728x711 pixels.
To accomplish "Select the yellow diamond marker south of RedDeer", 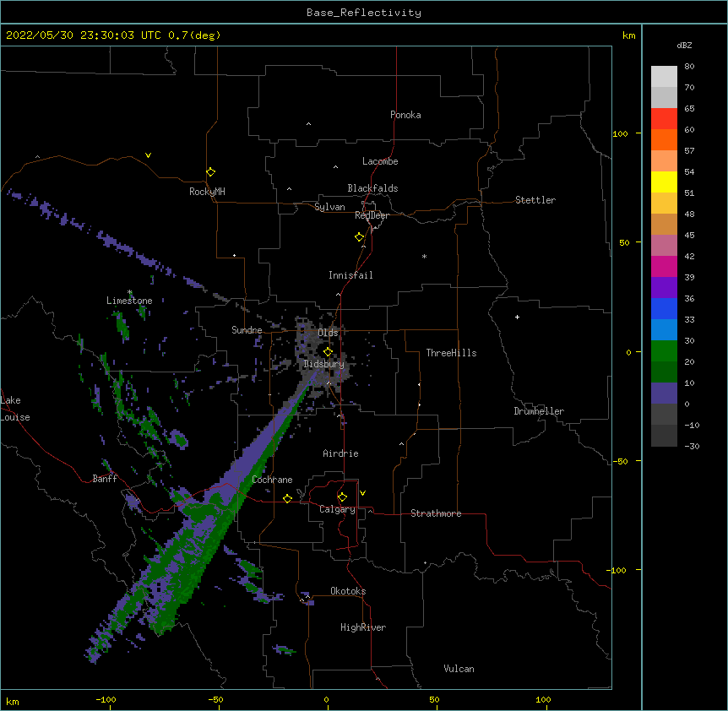I will pos(359,237).
